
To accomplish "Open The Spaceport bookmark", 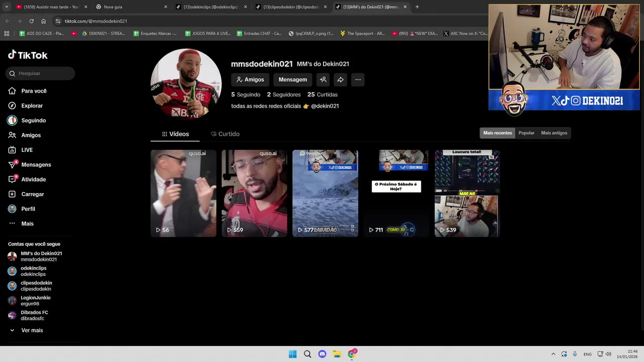I will click(362, 33).
